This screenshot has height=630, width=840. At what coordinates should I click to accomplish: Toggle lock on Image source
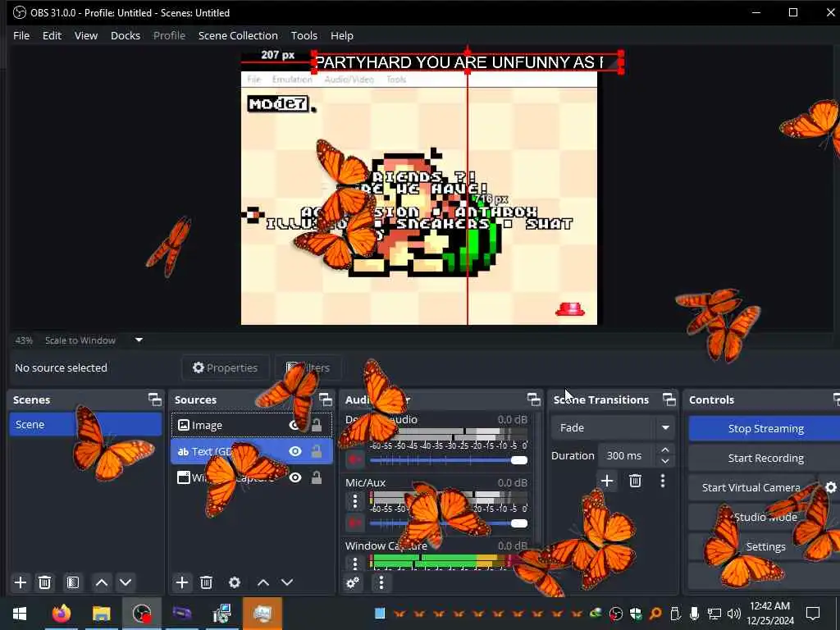pyautogui.click(x=317, y=426)
